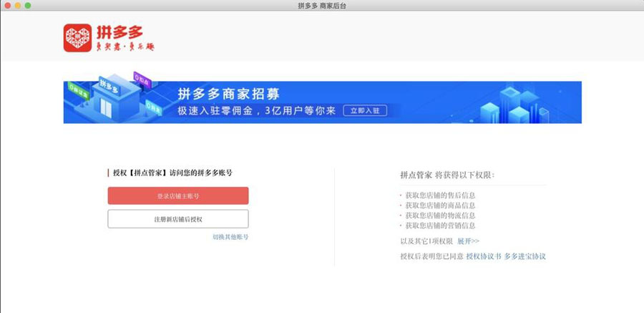Click the red 登录店铺主账号 button

point(178,196)
